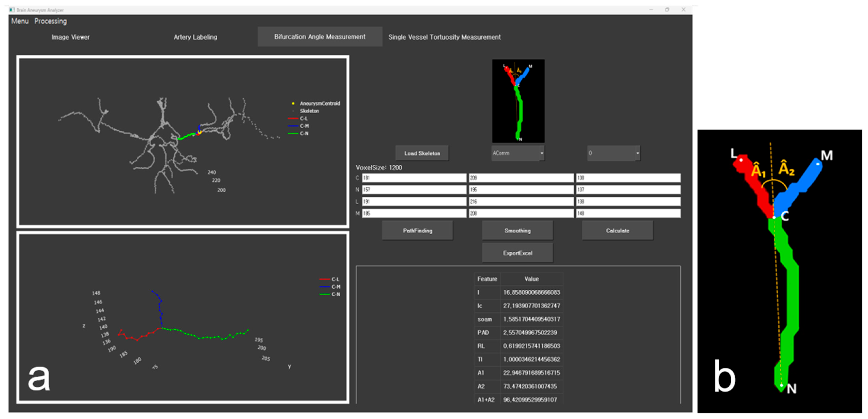
Task: Click the C point first coordinate field
Action: pos(414,178)
